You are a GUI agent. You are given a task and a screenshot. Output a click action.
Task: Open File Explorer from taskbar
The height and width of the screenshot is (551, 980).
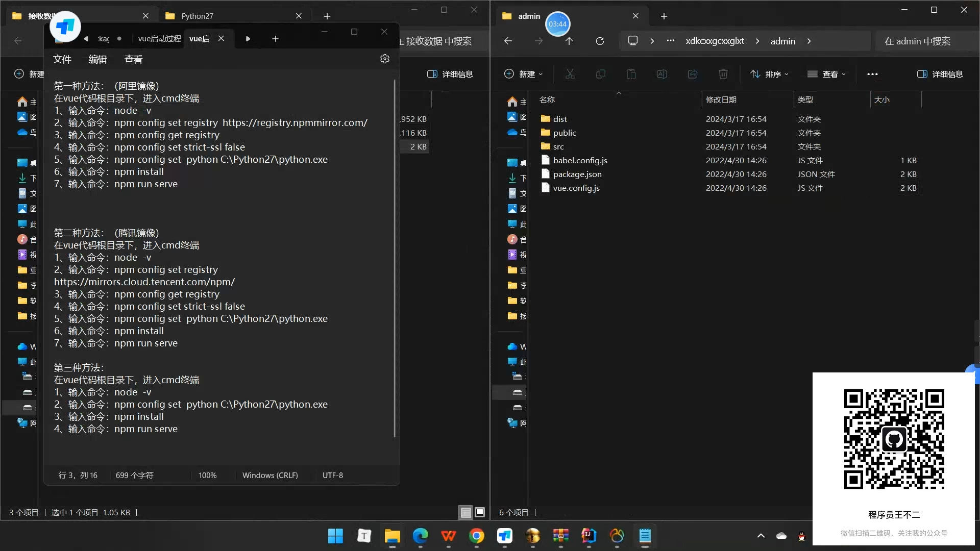tap(392, 536)
